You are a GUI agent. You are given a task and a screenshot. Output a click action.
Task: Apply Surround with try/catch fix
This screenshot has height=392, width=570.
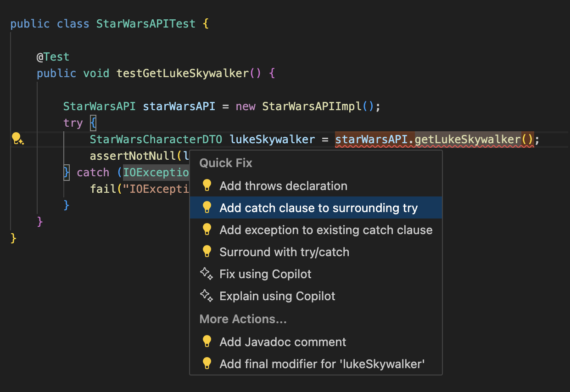(x=316, y=252)
